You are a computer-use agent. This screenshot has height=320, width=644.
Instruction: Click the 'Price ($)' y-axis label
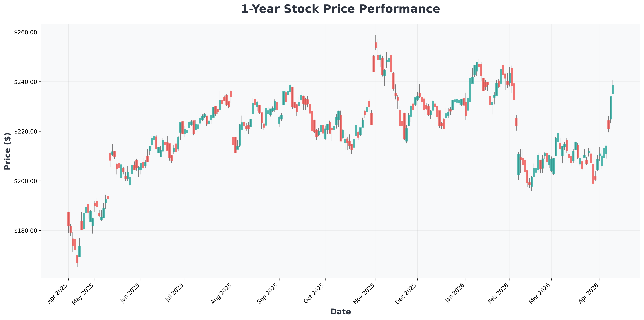tap(8, 151)
